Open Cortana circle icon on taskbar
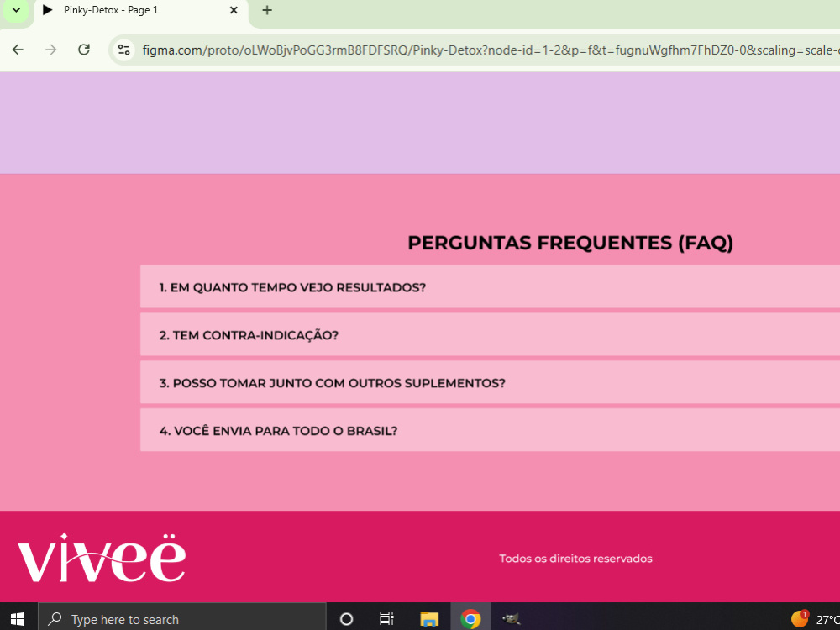The height and width of the screenshot is (630, 840). 347,619
